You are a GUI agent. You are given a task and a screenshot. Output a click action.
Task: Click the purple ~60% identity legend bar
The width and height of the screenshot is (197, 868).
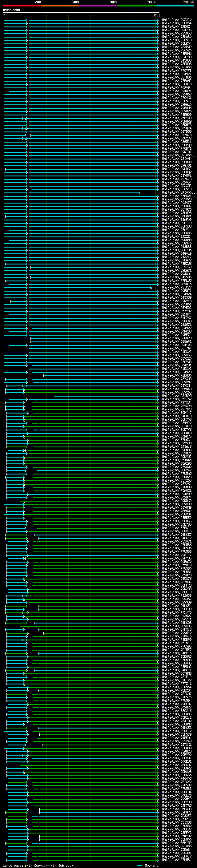point(98,6)
